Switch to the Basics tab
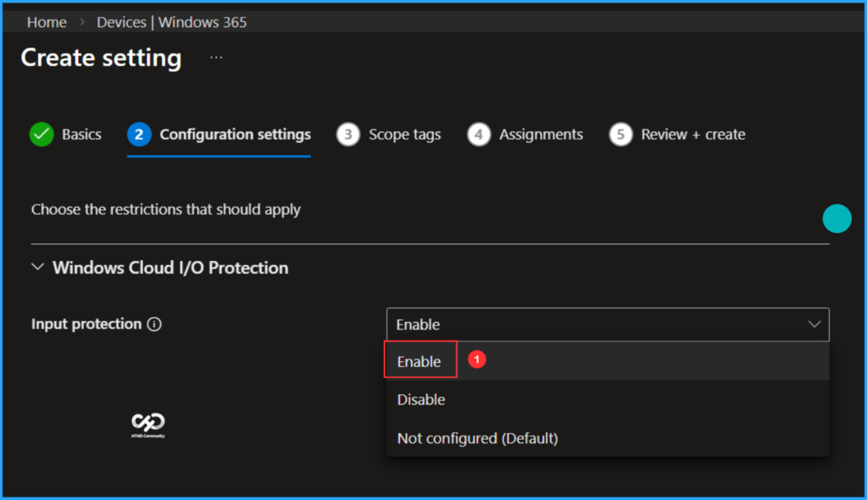868x500 pixels. (81, 134)
